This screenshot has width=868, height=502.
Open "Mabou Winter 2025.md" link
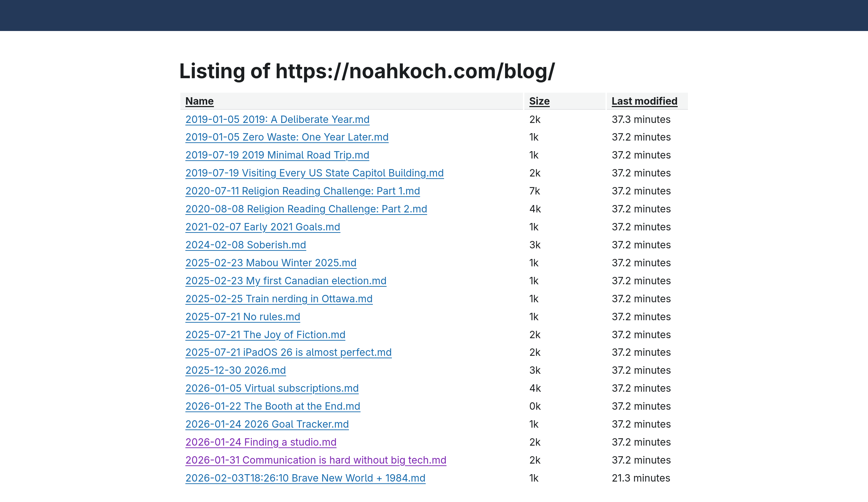coord(271,263)
